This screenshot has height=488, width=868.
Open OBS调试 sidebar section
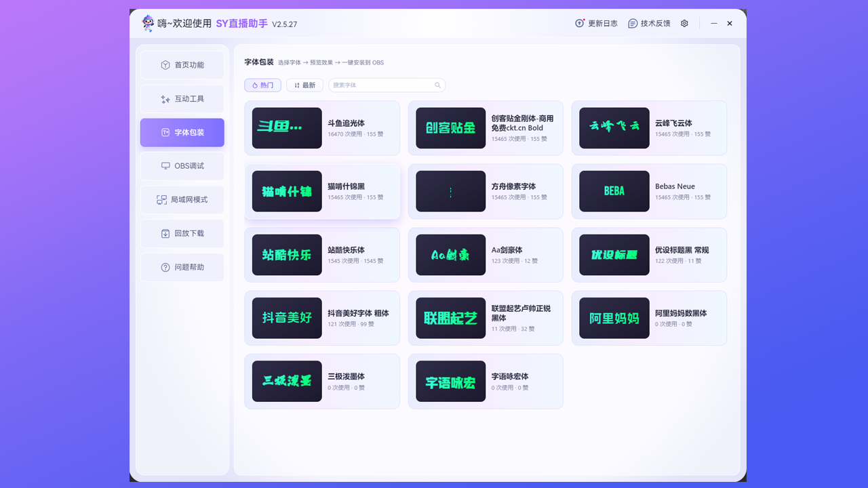click(x=182, y=166)
